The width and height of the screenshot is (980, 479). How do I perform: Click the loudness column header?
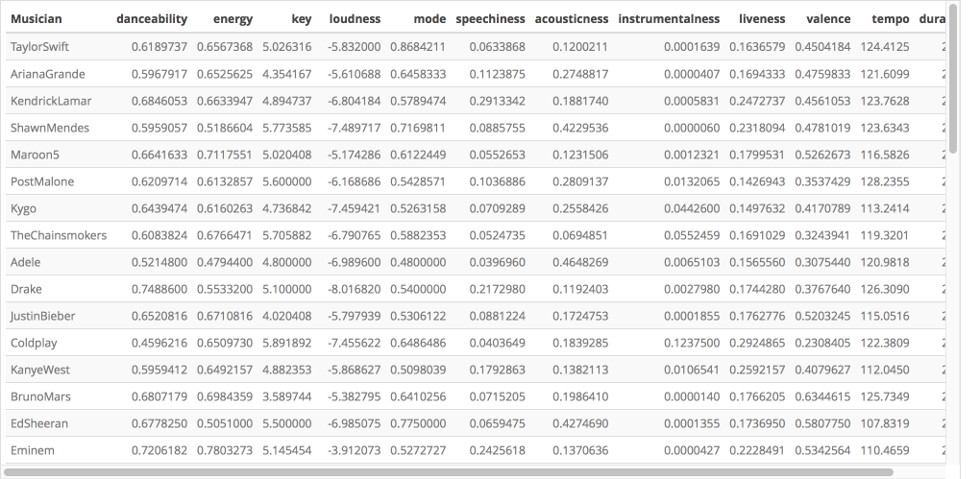[355, 19]
